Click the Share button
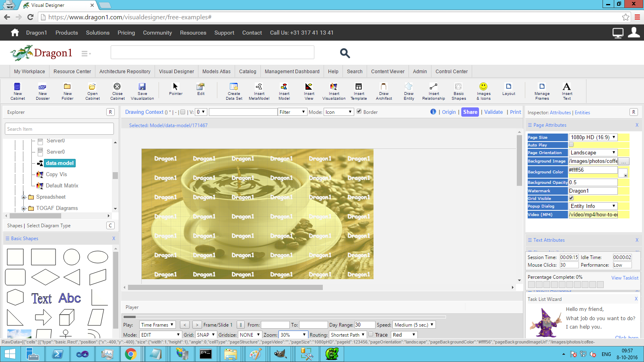 (x=470, y=112)
